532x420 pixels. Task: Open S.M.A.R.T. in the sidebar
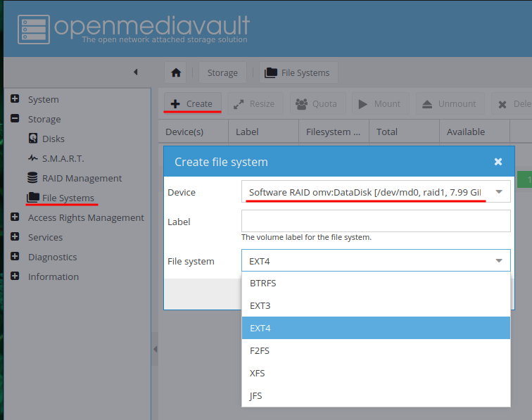click(x=63, y=158)
